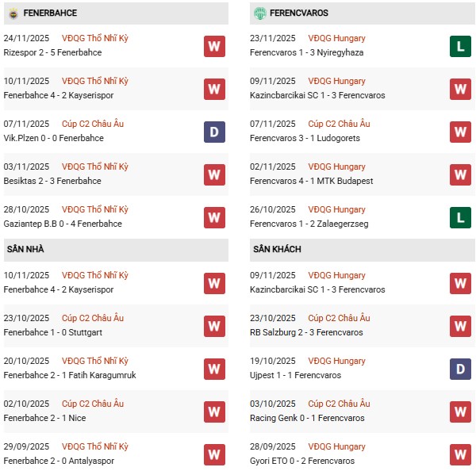The width and height of the screenshot is (476, 471).
Task: Click W badge for Rizespor 2-5 Fenerbahce
Action: pos(214,46)
